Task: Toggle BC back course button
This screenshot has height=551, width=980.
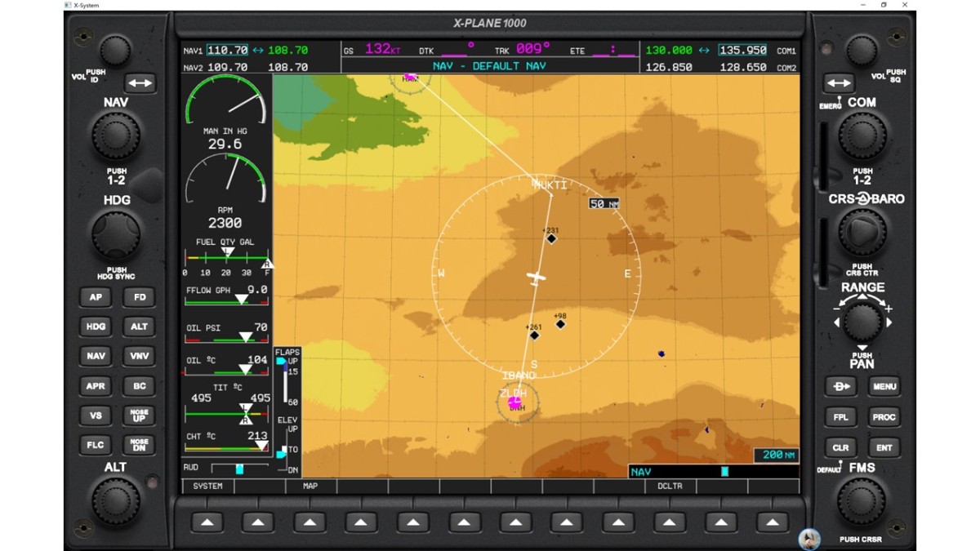Action: pos(139,386)
